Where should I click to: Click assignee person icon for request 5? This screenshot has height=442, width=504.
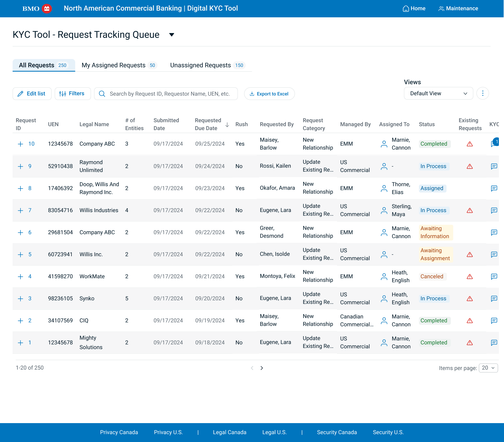pos(384,254)
